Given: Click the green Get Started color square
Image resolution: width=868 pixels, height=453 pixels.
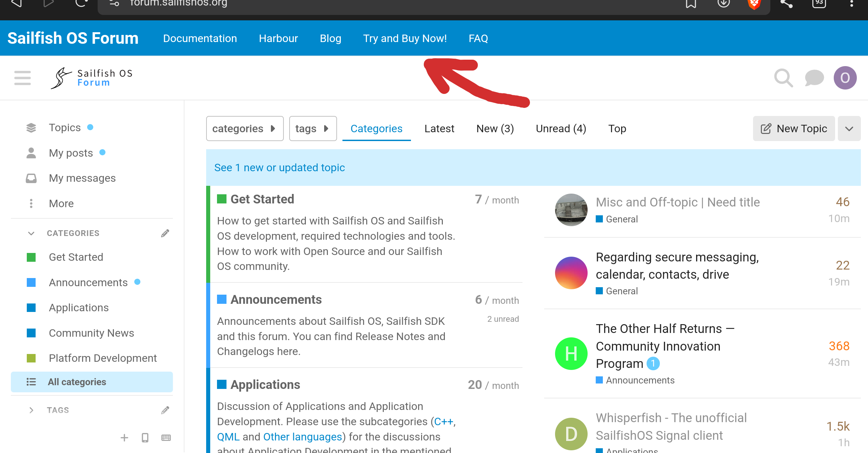Looking at the screenshot, I should (222, 199).
